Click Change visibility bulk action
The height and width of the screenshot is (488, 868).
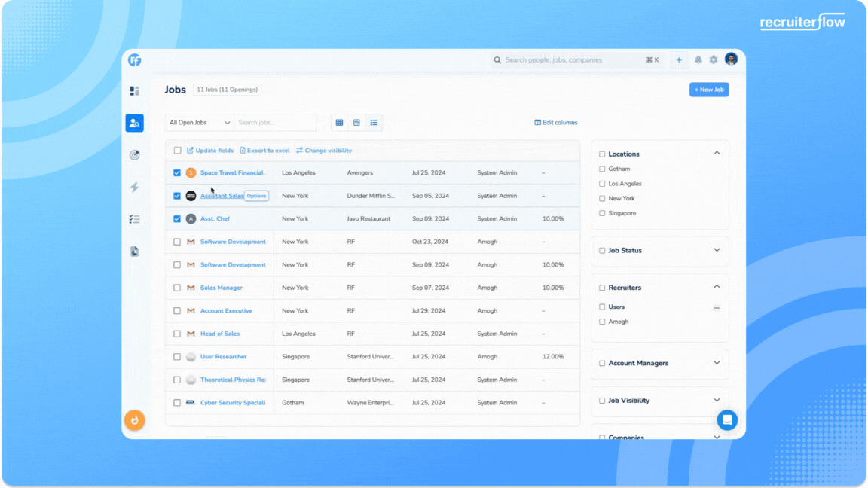[324, 151]
